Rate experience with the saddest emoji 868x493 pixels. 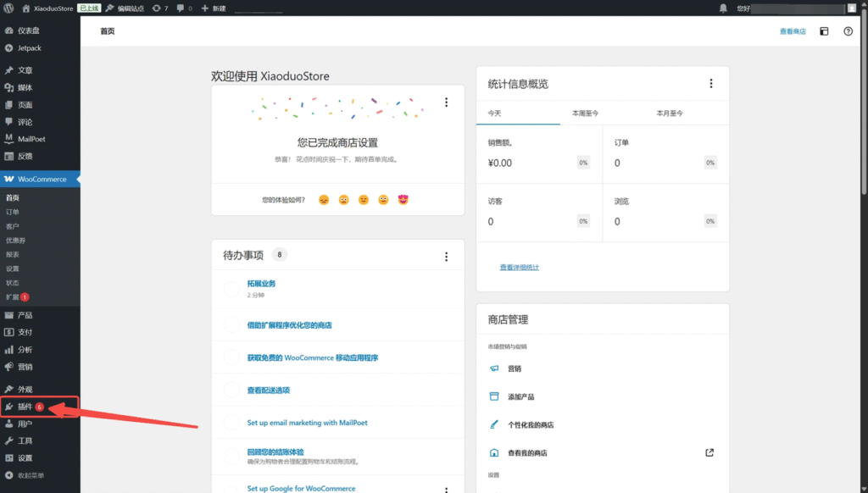(x=324, y=200)
